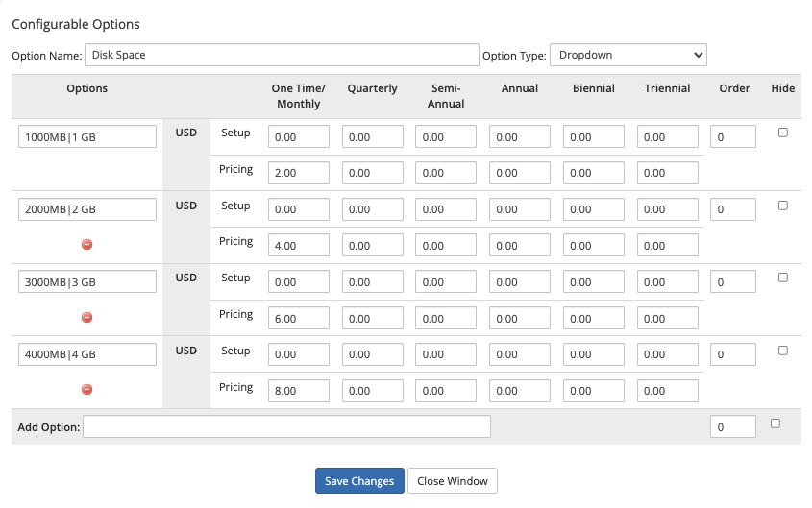Focus Order field for 3000MB|3 GB

tap(733, 281)
